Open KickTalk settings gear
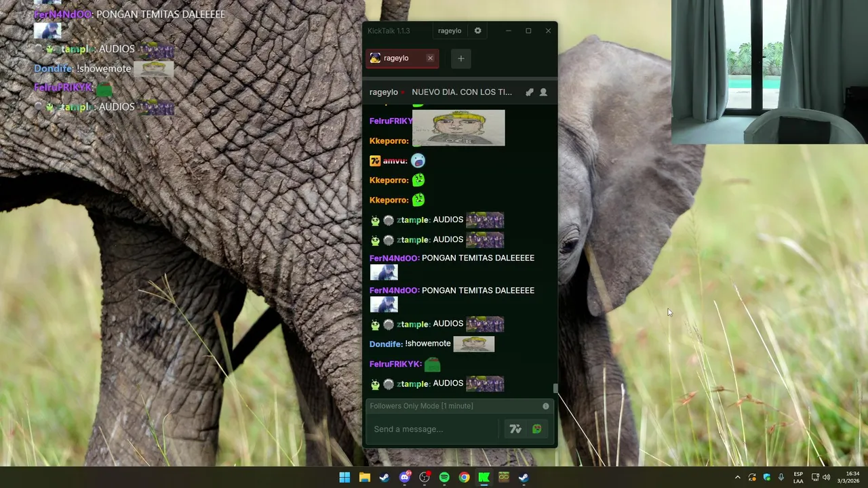The width and height of the screenshot is (868, 488). [x=478, y=30]
